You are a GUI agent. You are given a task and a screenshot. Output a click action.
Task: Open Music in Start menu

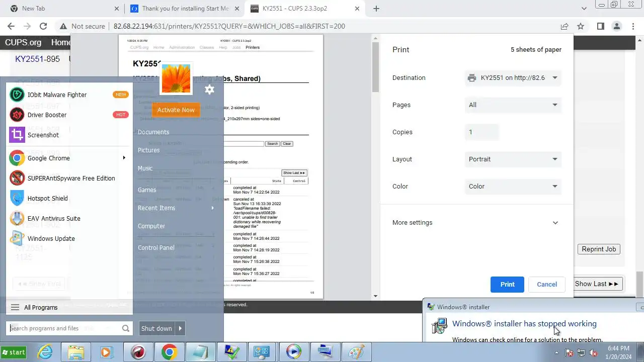(145, 168)
